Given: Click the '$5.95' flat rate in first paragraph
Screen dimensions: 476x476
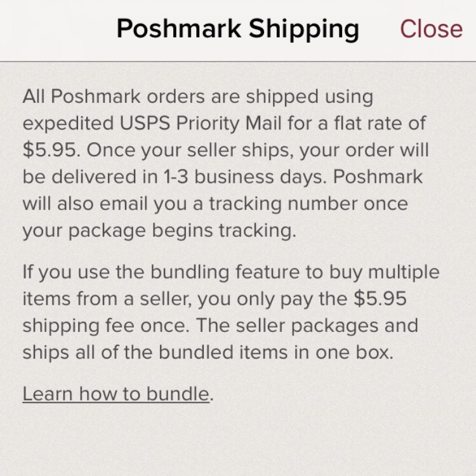Looking at the screenshot, I should click(49, 150).
